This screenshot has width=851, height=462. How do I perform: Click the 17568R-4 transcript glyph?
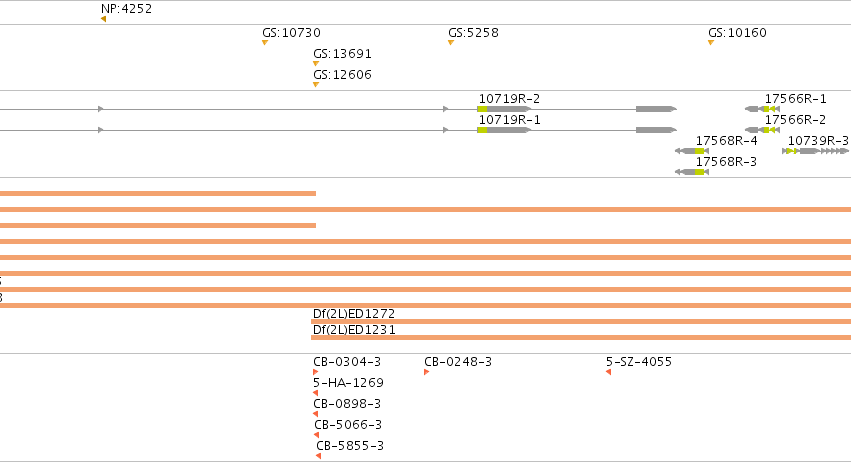[692, 151]
